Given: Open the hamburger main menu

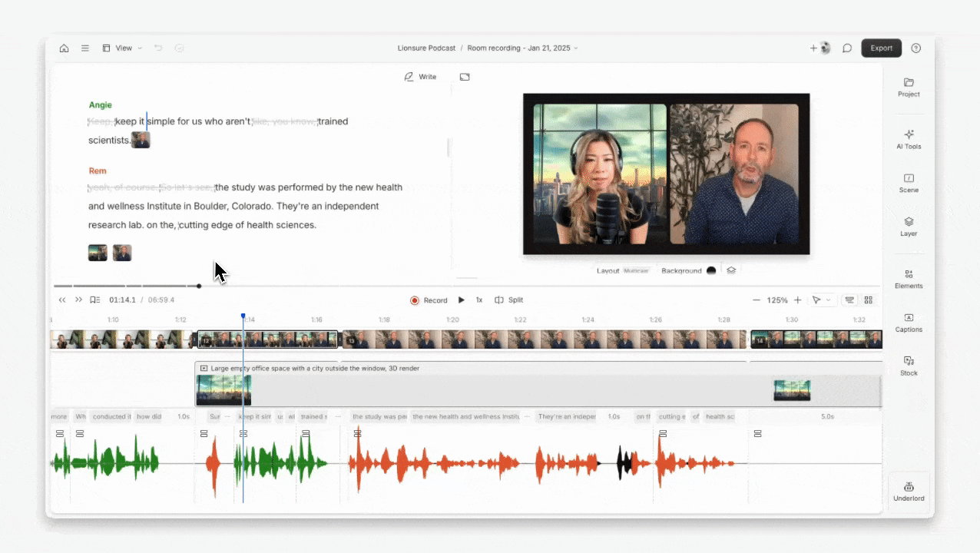Looking at the screenshot, I should (x=85, y=48).
